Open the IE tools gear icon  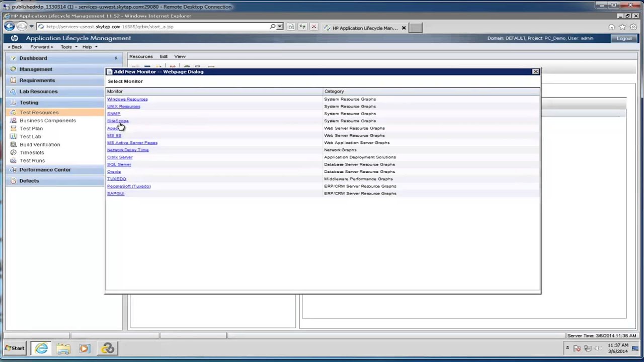[x=633, y=27]
